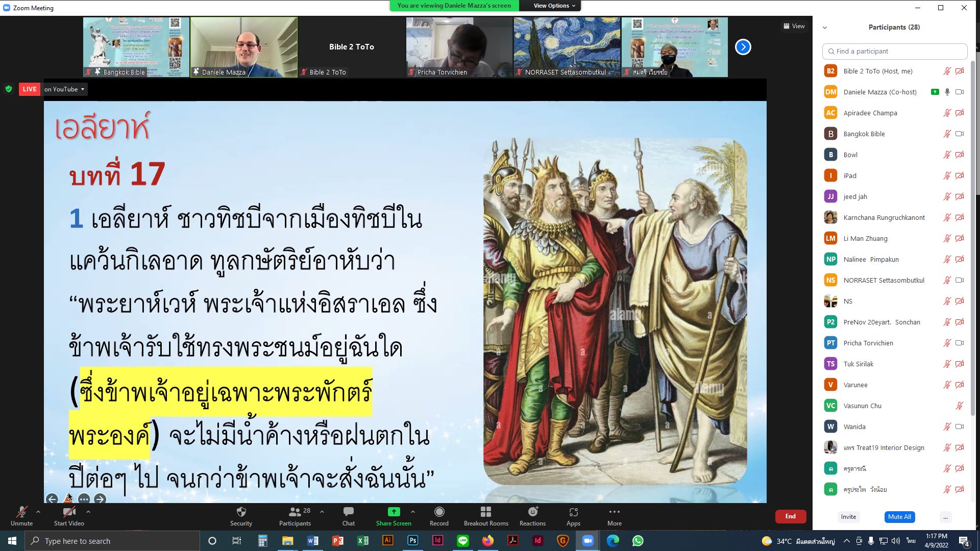Toggle mute for Pricha Torvichien
This screenshot has height=551, width=980.
(947, 343)
